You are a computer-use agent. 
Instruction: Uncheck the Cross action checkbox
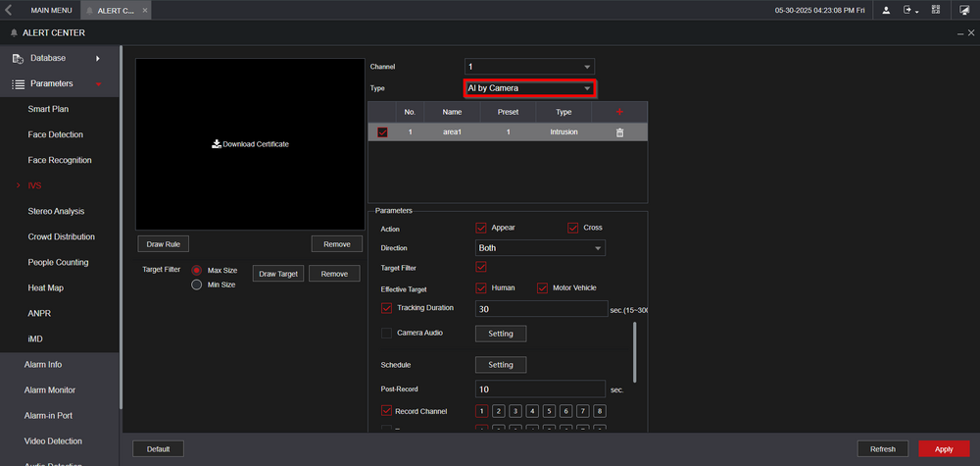pyautogui.click(x=573, y=228)
